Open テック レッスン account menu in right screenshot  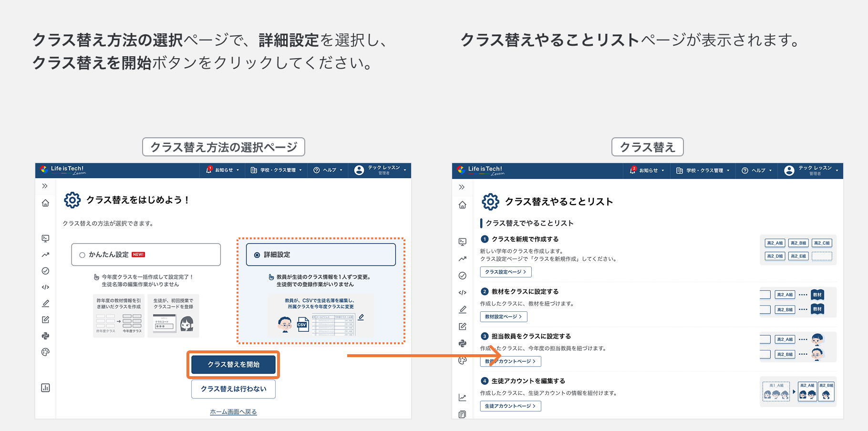(x=811, y=171)
